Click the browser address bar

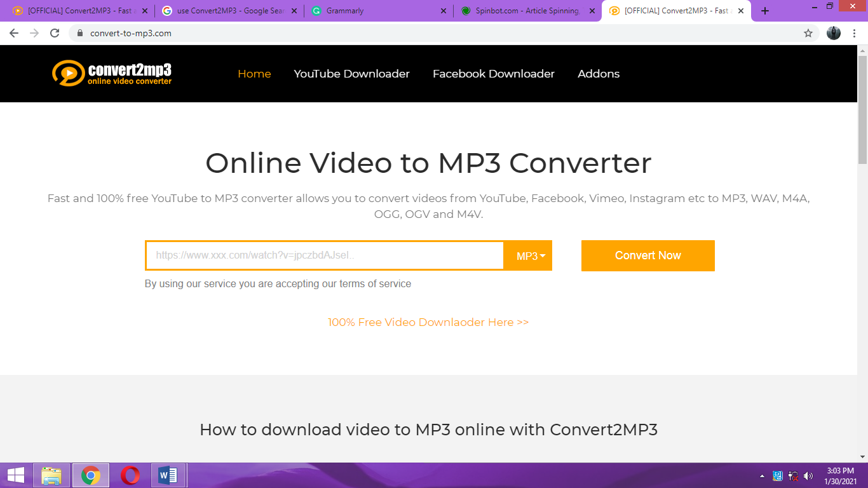coord(445,33)
